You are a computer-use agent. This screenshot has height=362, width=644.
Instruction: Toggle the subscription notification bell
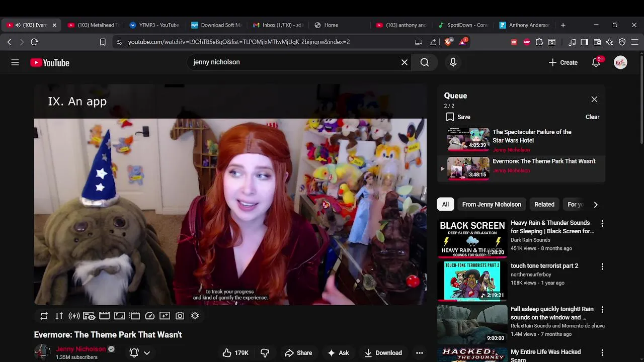point(134,353)
